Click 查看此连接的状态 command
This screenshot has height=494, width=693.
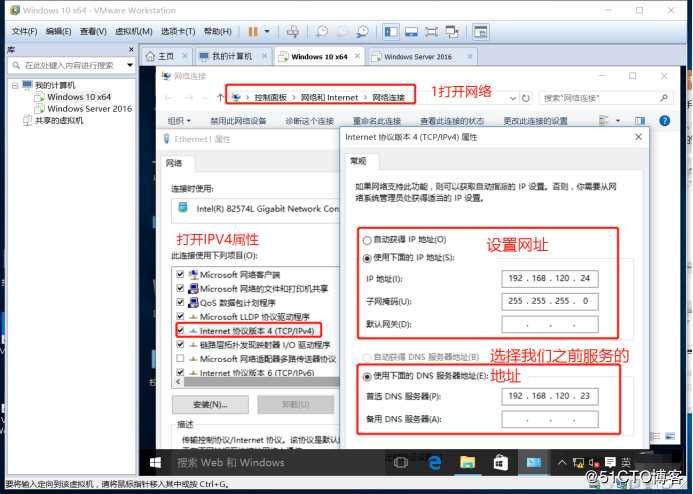(452, 121)
